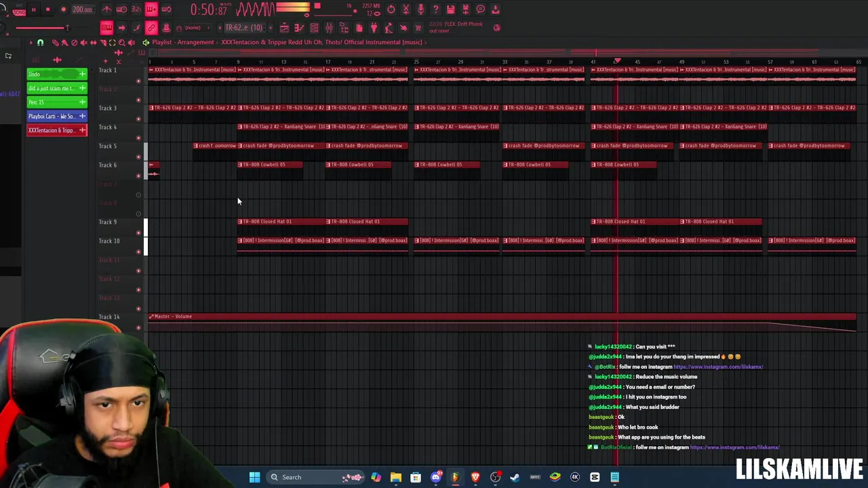
Task: Toggle the link/chain multilink button
Action: click(151, 28)
